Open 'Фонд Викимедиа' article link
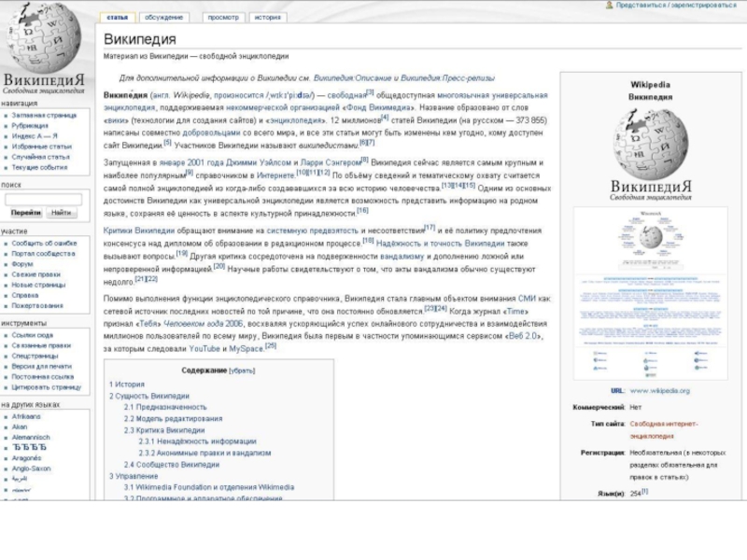Image resolution: width=747 pixels, height=560 pixels. (379, 107)
